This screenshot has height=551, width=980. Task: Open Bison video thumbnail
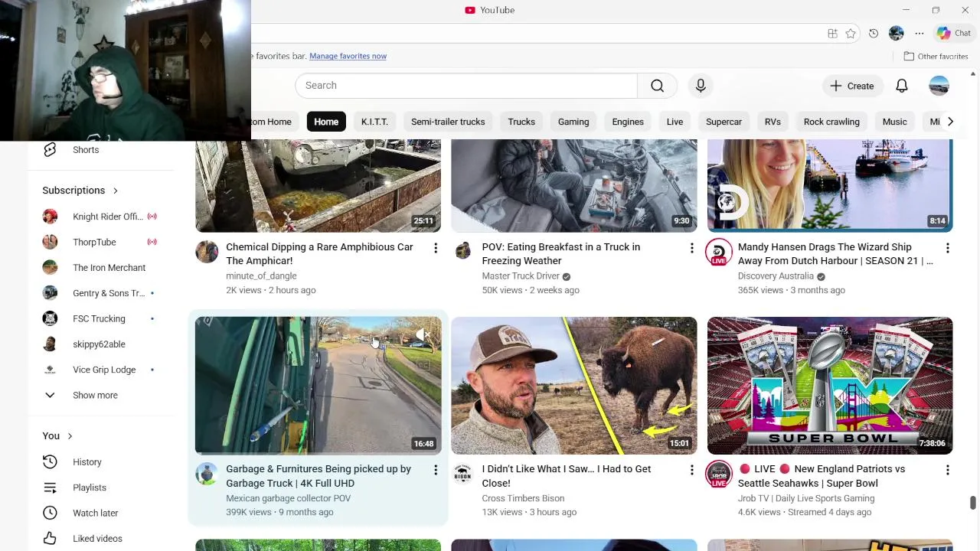[574, 386]
